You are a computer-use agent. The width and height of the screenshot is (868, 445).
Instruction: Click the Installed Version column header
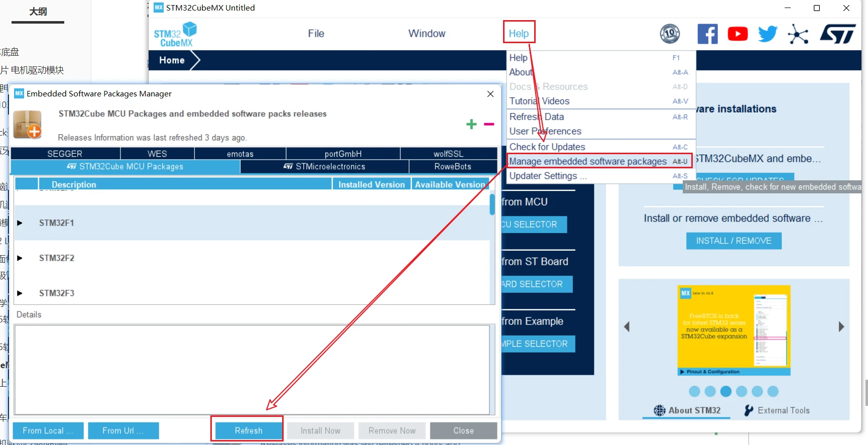[371, 184]
